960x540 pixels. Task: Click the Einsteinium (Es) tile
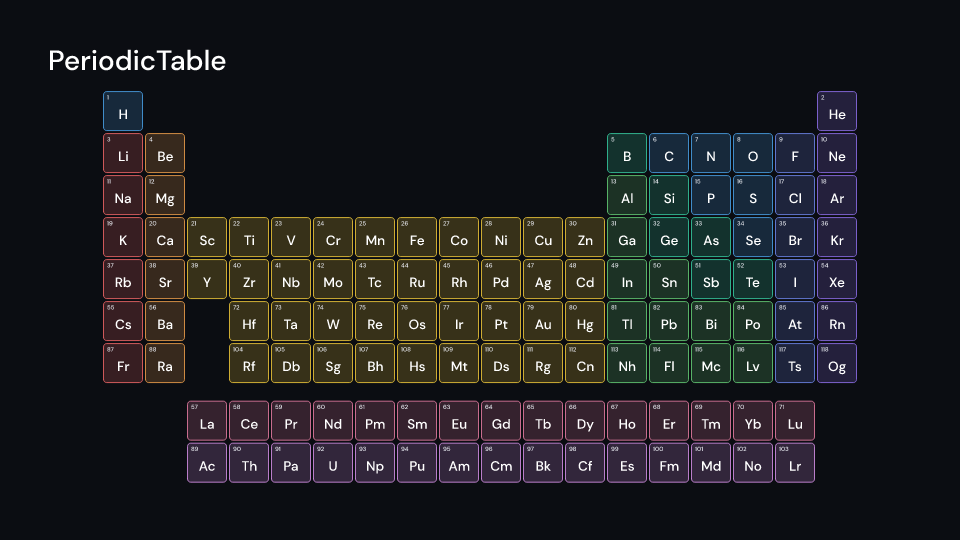(x=627, y=463)
